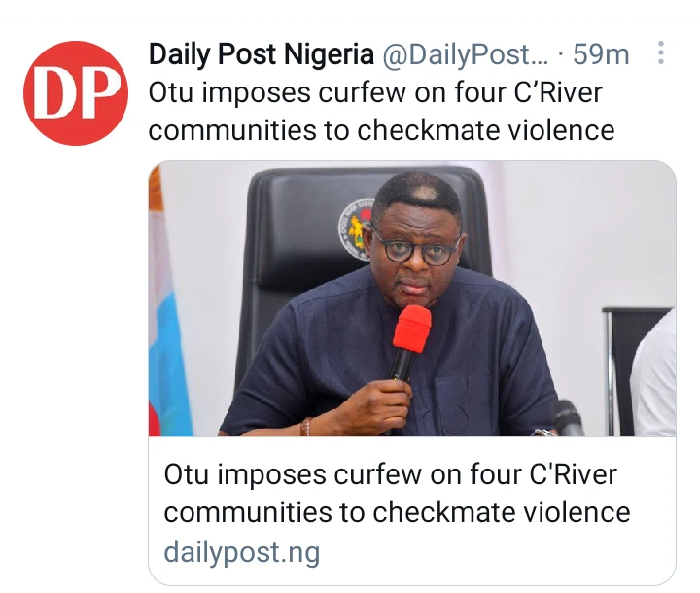Image resolution: width=700 pixels, height=593 pixels.
Task: Click the @DailyPost handle
Action: click(x=465, y=54)
